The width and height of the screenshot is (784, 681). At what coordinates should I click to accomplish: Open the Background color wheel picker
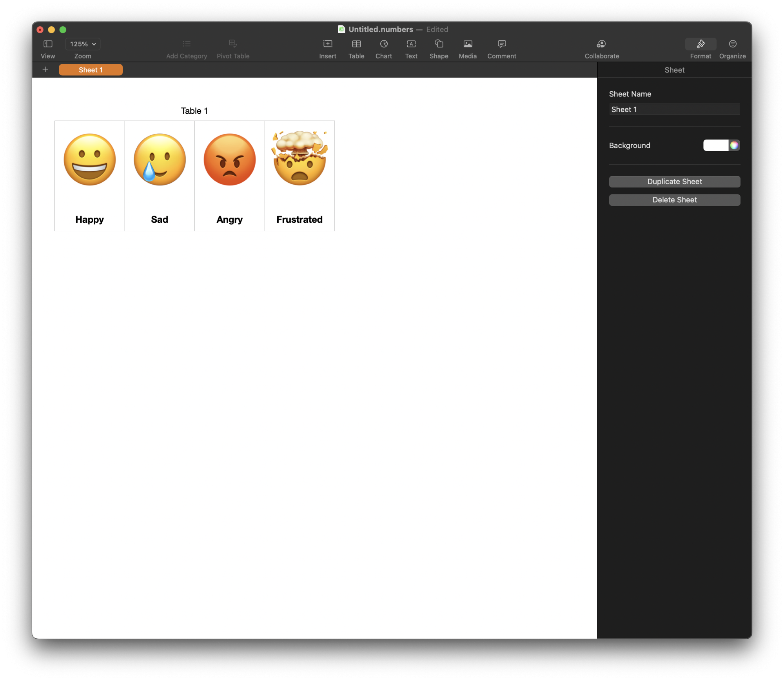734,145
